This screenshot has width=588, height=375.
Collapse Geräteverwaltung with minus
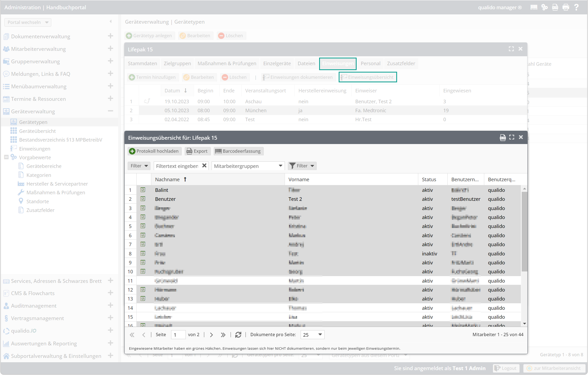point(110,111)
